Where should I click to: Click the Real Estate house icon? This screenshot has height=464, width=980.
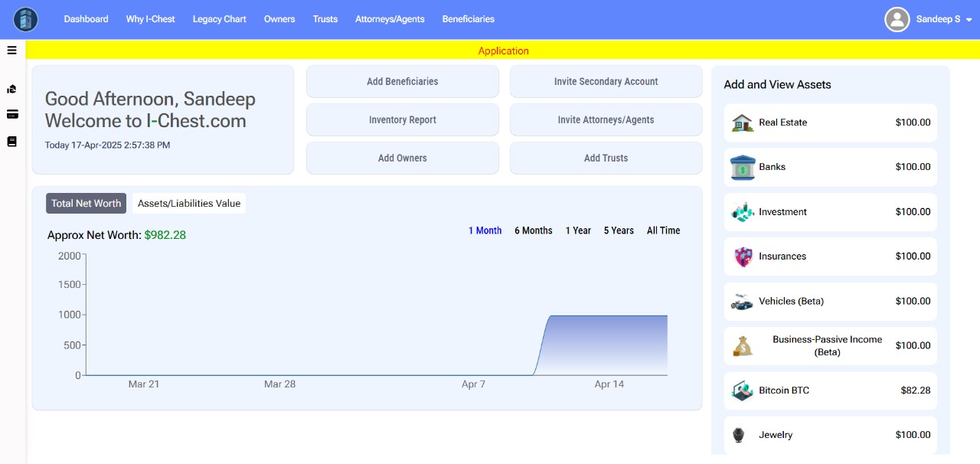point(742,123)
